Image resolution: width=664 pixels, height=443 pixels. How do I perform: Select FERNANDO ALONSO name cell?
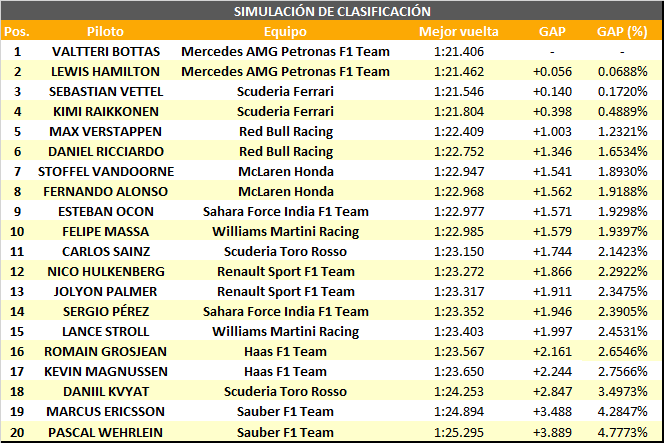(x=105, y=191)
